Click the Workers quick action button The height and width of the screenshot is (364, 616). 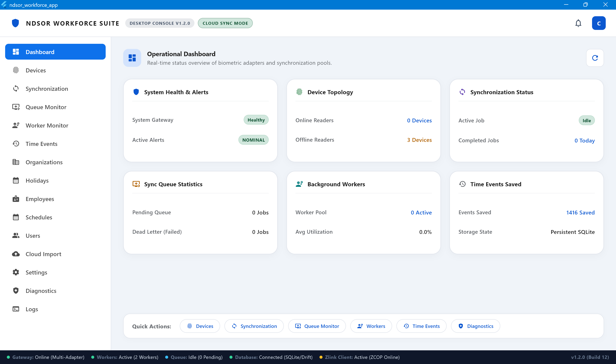tap(371, 326)
